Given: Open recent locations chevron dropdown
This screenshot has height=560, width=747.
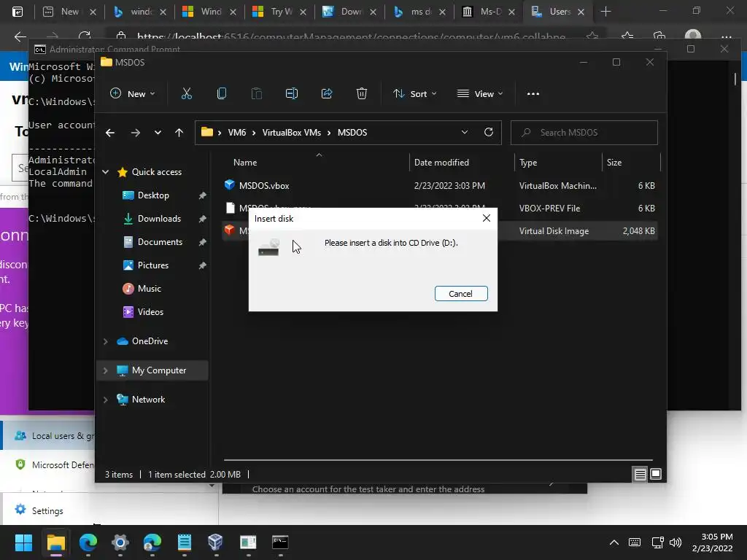Looking at the screenshot, I should click(x=158, y=133).
